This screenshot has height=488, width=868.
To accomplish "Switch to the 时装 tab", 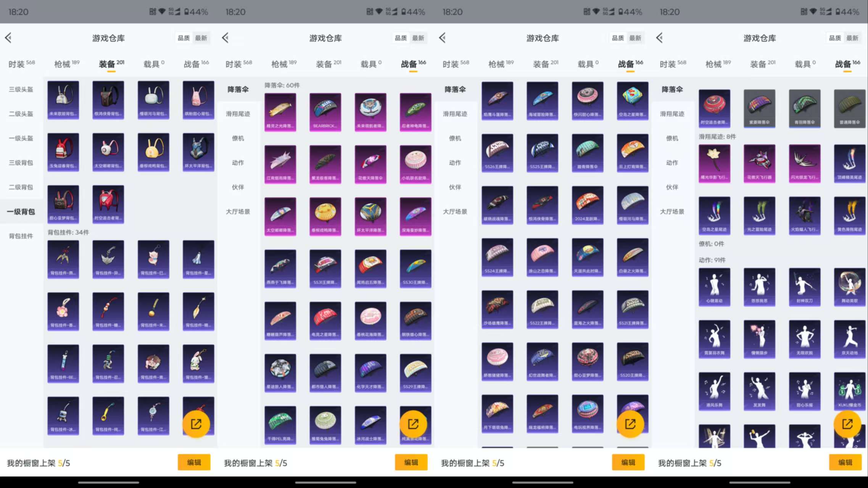I will 21,63.
